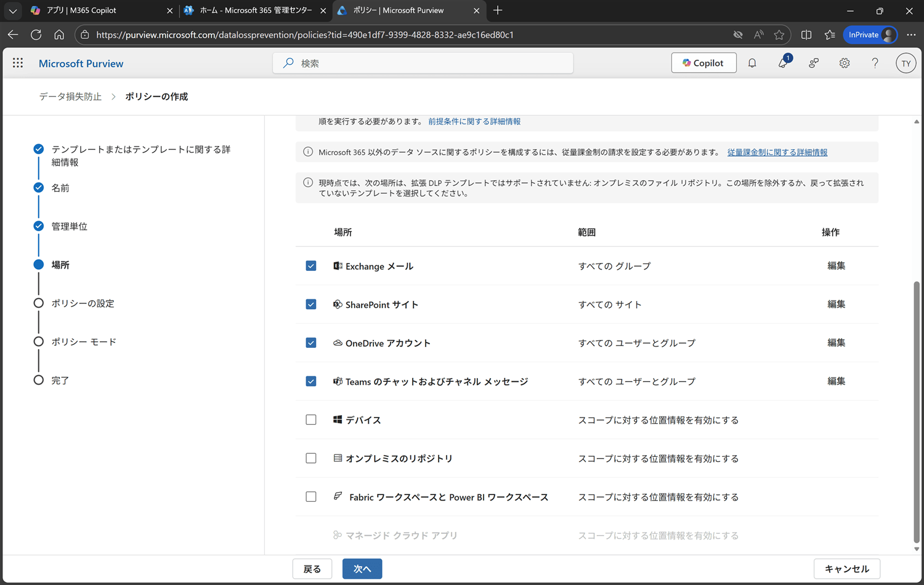924x585 pixels.
Task: Click the tracking prevention eye icon
Action: pyautogui.click(x=738, y=34)
